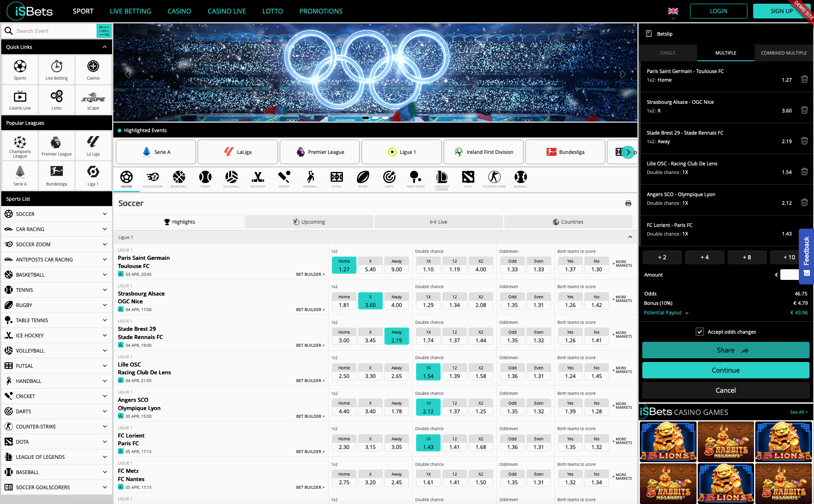Select La Liga in Popular Leagues
Screen dimensions: 814x504
click(x=93, y=145)
